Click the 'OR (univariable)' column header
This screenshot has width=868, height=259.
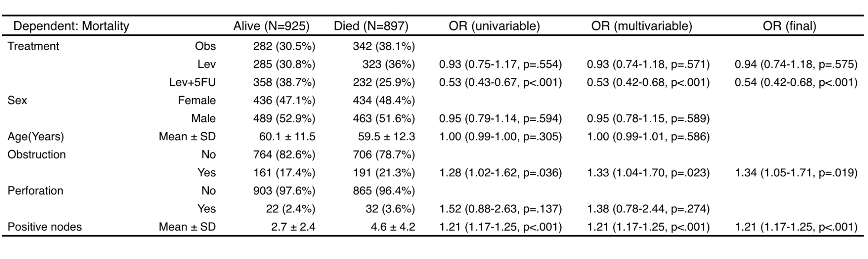pyautogui.click(x=494, y=26)
